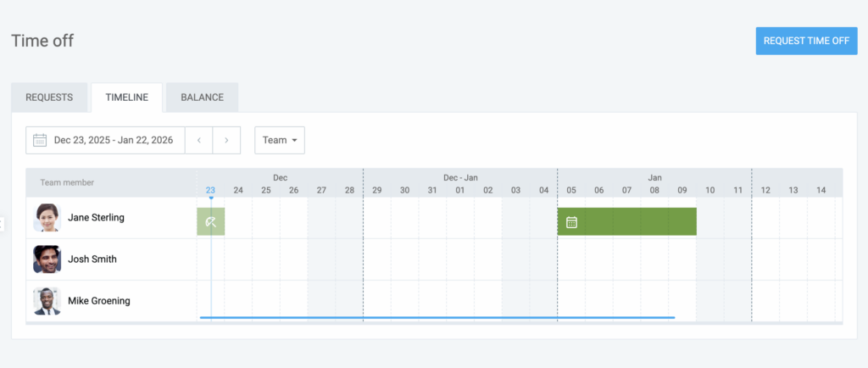Click the calendar icon on green time-off bar
The height and width of the screenshot is (368, 868).
point(571,222)
